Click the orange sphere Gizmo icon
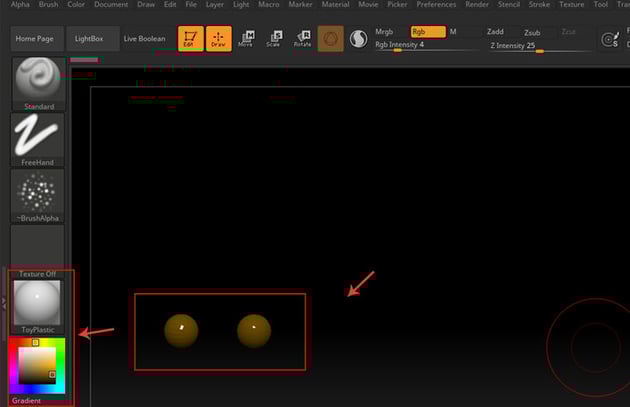 [331, 39]
